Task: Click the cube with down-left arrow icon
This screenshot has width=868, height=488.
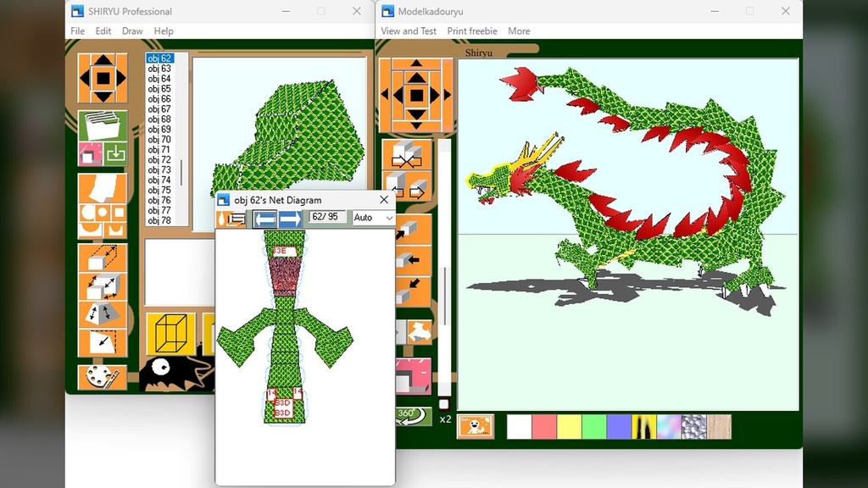Action: (413, 290)
